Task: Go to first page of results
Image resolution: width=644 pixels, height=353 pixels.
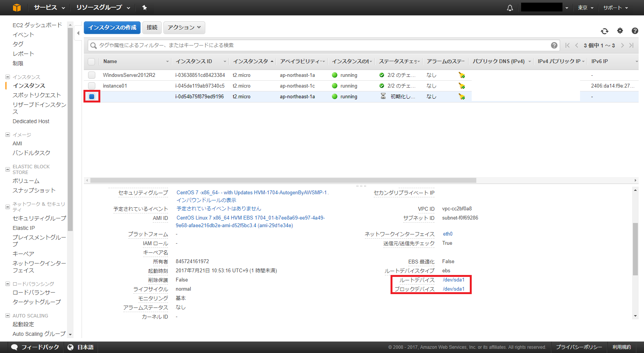Action: [x=567, y=45]
